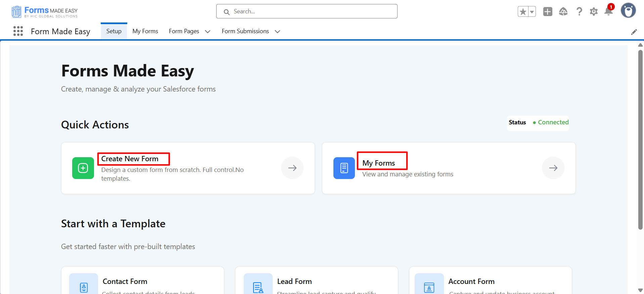Click the Forms Made Easy logo
The width and height of the screenshot is (644, 294).
coord(44,12)
